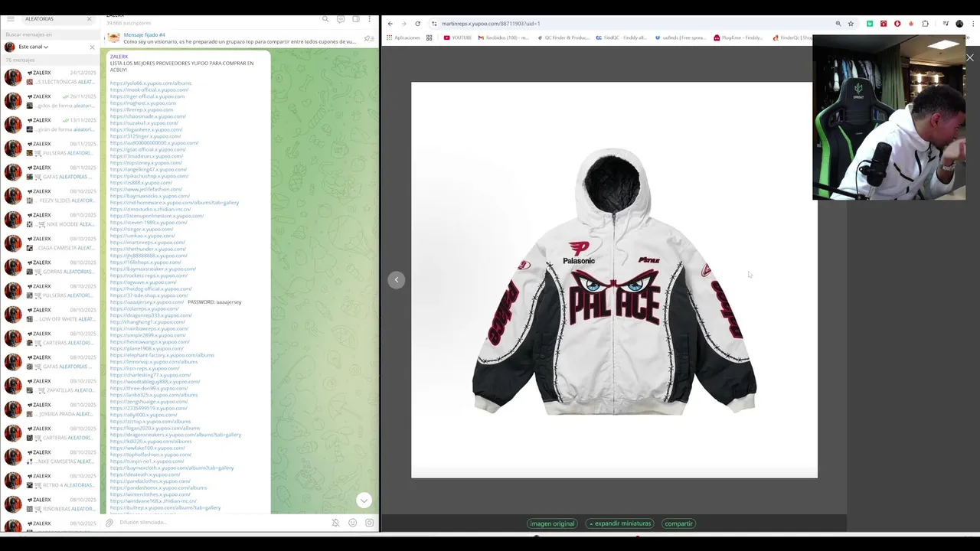This screenshot has height=551, width=980.
Task: Click the attach file paperclip icon
Action: pyautogui.click(x=109, y=523)
